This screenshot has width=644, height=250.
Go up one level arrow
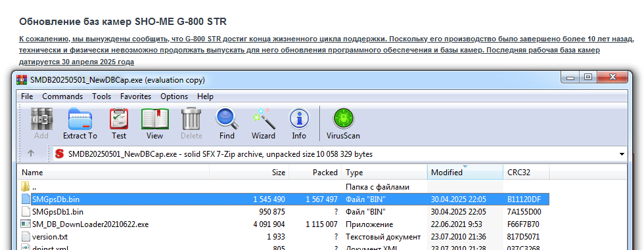pyautogui.click(x=31, y=154)
